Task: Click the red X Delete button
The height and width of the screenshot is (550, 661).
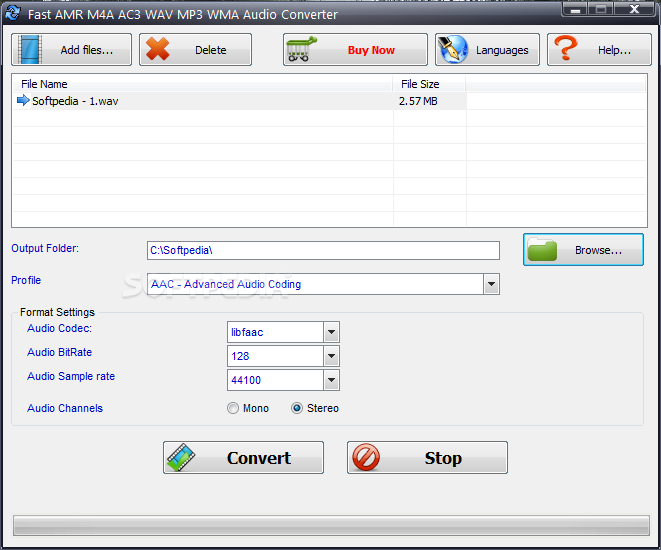Action: pyautogui.click(x=195, y=50)
